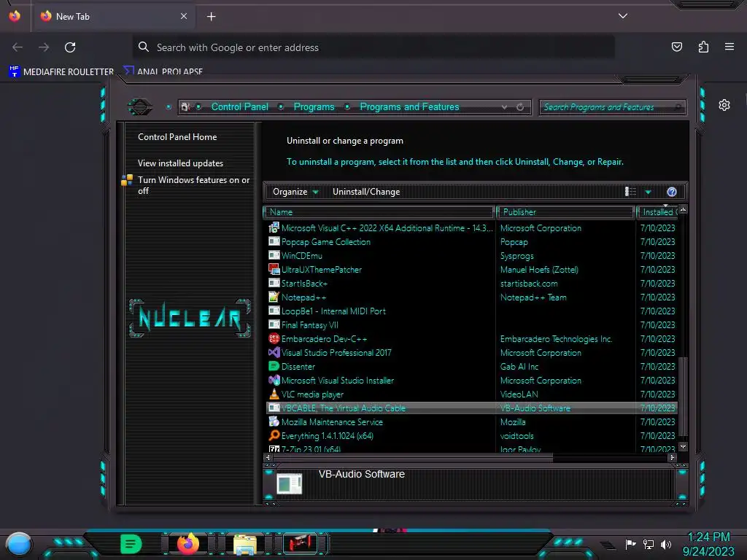Open MEDIAFIRE ROULETTER bookmark
The height and width of the screenshot is (560, 747).
pyautogui.click(x=61, y=71)
